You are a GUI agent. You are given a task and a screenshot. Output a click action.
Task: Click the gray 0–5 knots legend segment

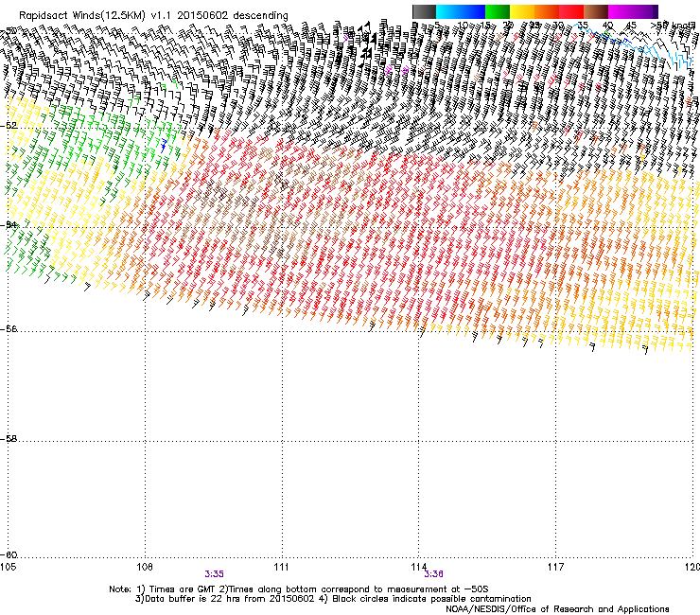tap(424, 11)
